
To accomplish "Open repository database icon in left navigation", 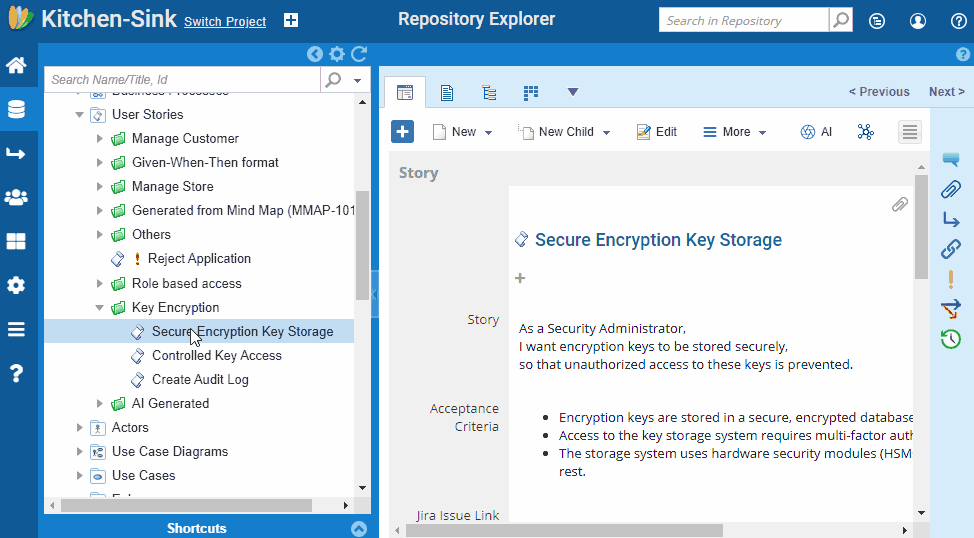I will click(16, 109).
